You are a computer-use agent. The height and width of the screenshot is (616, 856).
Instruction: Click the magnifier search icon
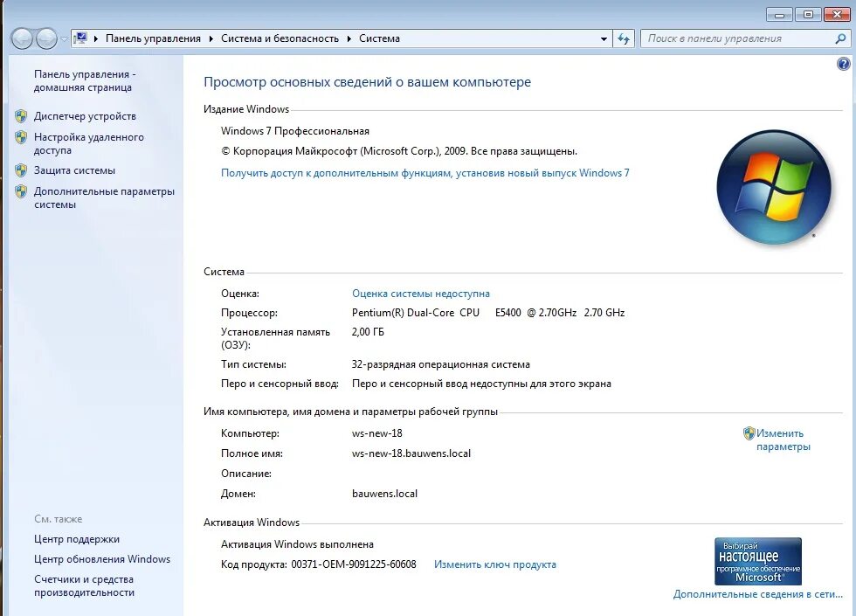(x=840, y=38)
